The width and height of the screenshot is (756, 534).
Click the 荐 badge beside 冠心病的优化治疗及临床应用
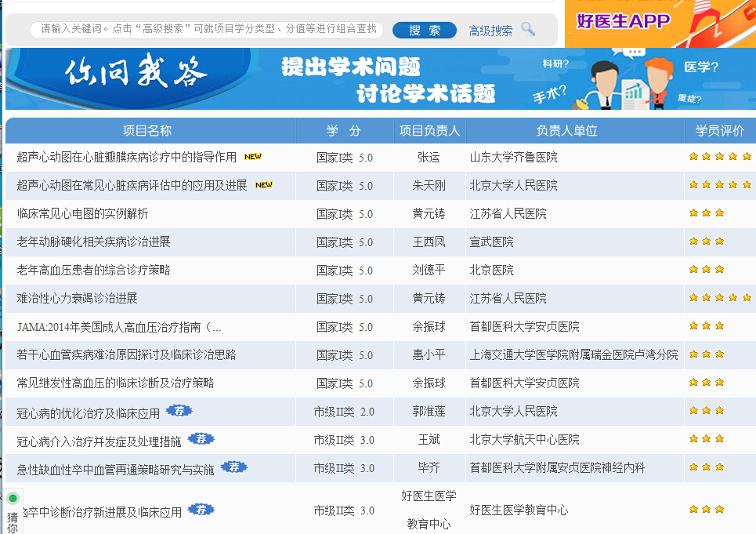(179, 411)
